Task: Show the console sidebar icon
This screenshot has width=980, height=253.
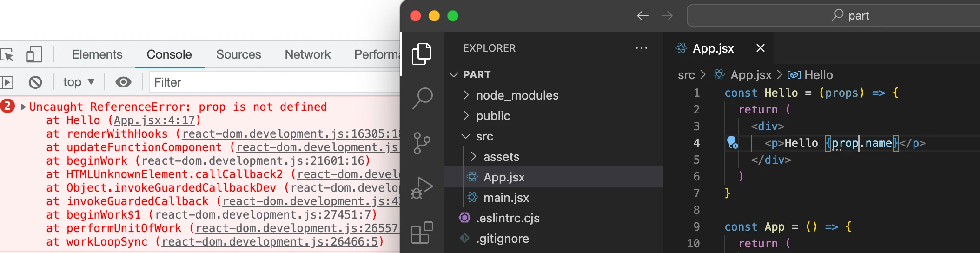Action: pos(7,82)
